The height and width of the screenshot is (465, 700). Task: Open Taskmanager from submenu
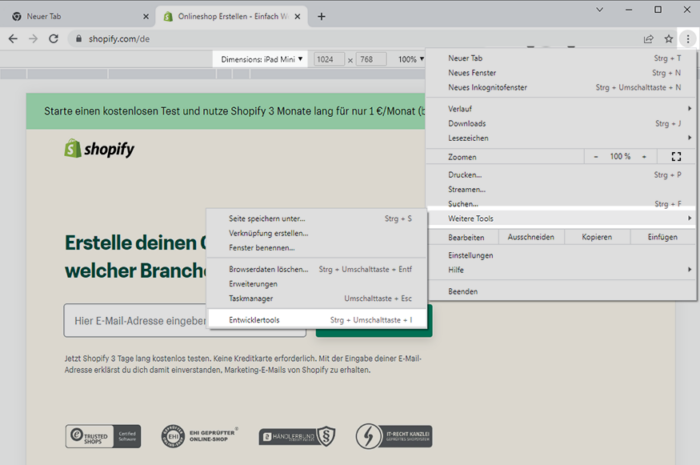click(x=317, y=299)
